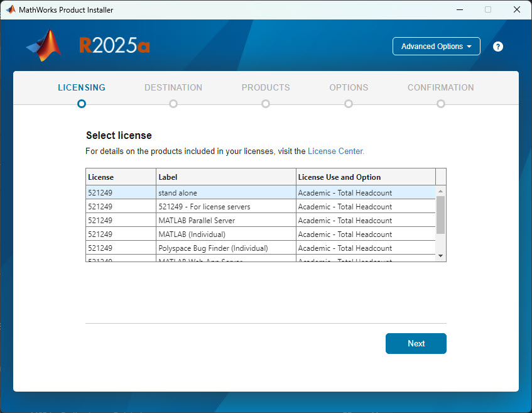Click the license table scrollbar up arrow
The width and height of the screenshot is (532, 413).
point(440,191)
